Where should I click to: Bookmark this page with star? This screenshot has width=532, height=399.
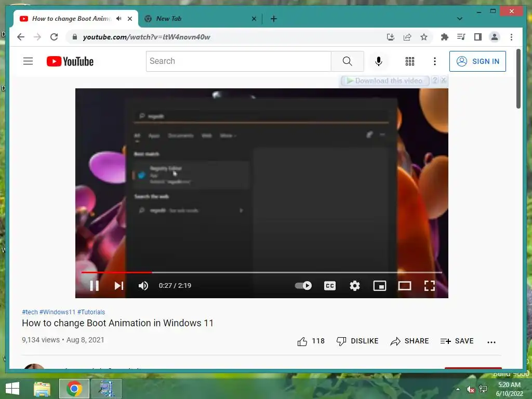(x=424, y=37)
